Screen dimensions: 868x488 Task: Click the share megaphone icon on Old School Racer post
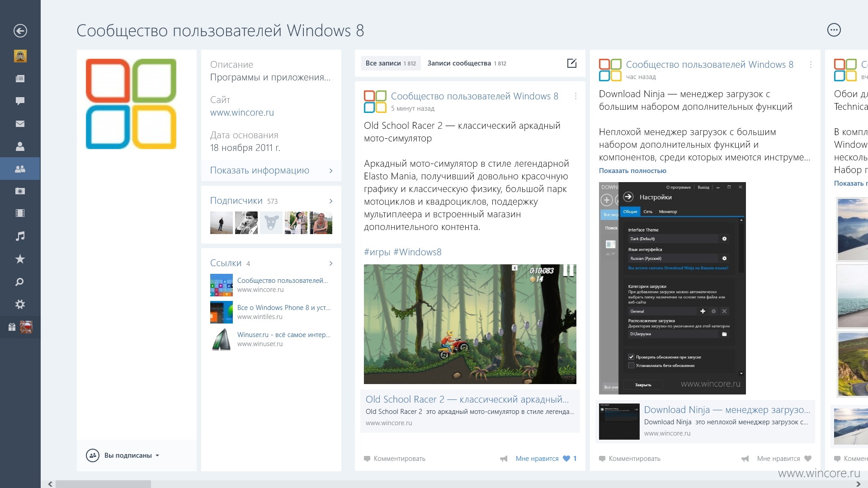point(504,459)
